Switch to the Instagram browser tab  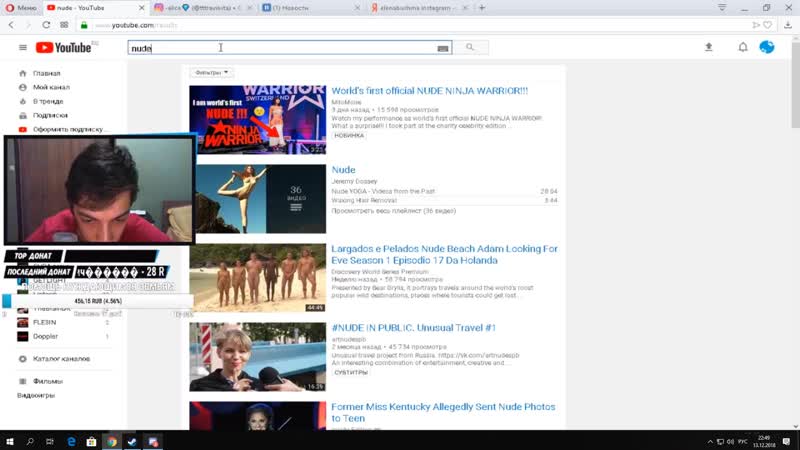(203, 8)
